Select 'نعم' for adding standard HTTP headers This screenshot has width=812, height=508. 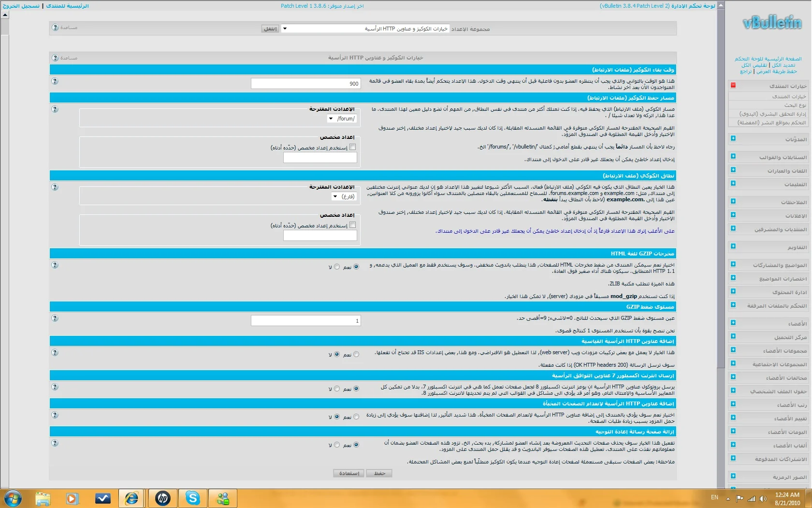tap(356, 355)
